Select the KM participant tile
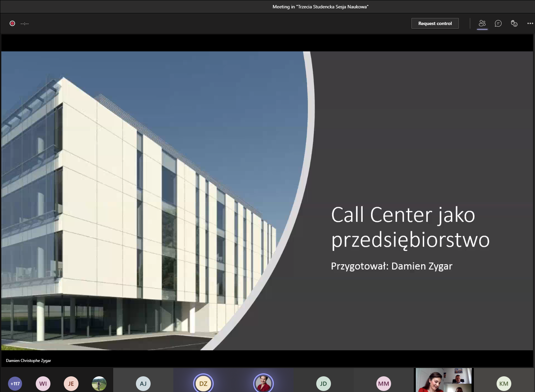This screenshot has width=535, height=392. tap(504, 380)
